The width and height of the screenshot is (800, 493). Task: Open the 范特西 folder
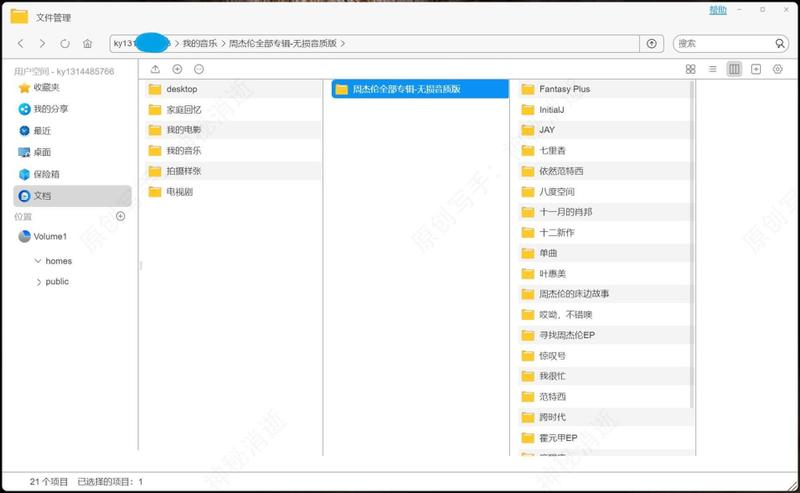(x=605, y=397)
